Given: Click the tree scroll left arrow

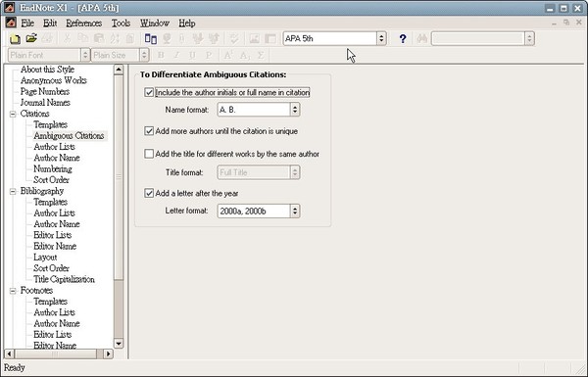Looking at the screenshot, I should click(x=9, y=353).
